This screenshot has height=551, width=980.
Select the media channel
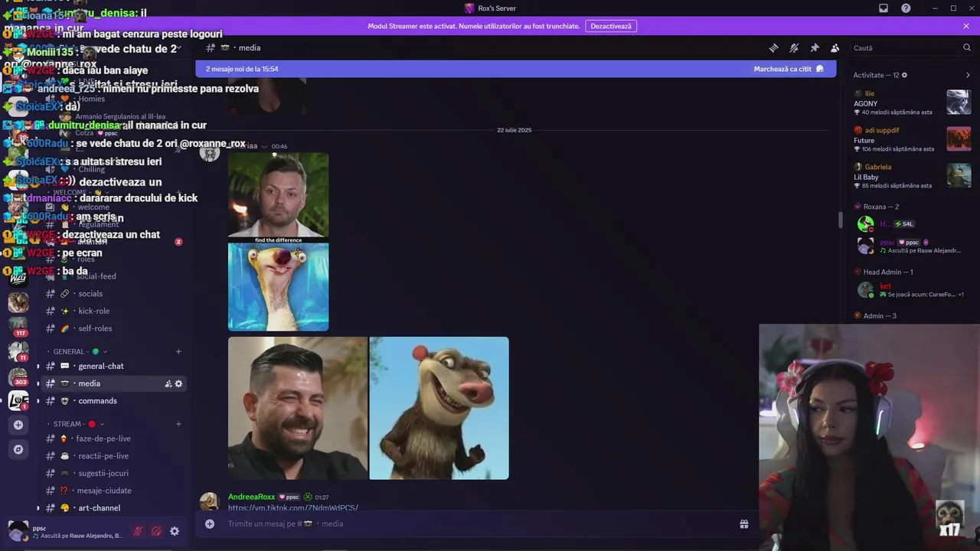[x=113, y=383]
